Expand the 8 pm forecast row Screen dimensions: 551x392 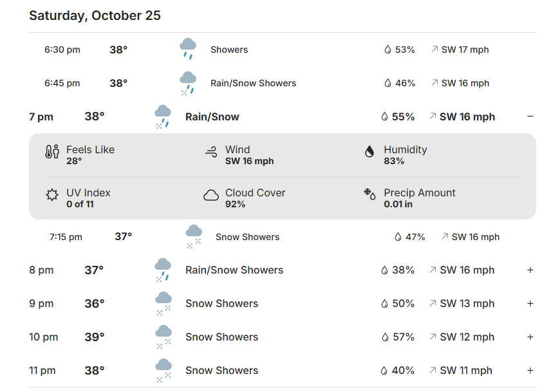(530, 270)
